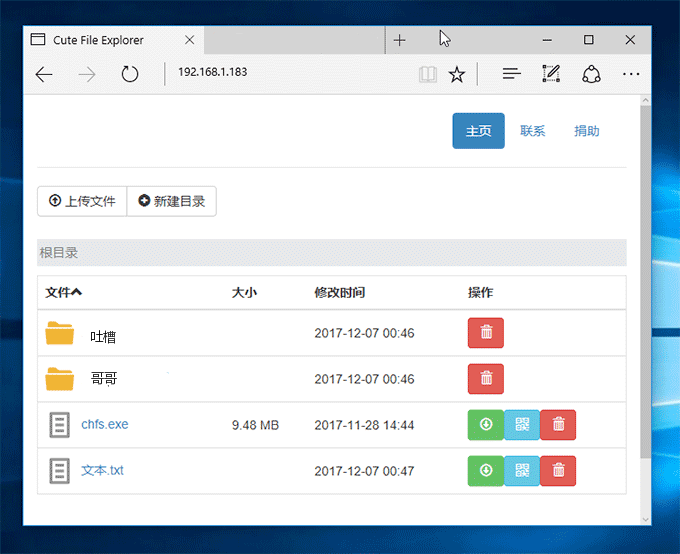Close the Cute File Explorer tab
The height and width of the screenshot is (554, 680).
click(190, 40)
